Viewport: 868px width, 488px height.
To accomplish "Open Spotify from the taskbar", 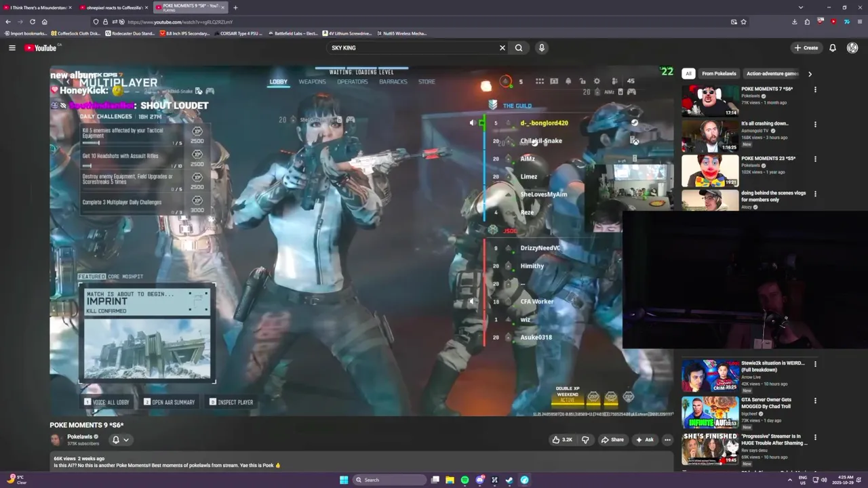I will (x=465, y=480).
